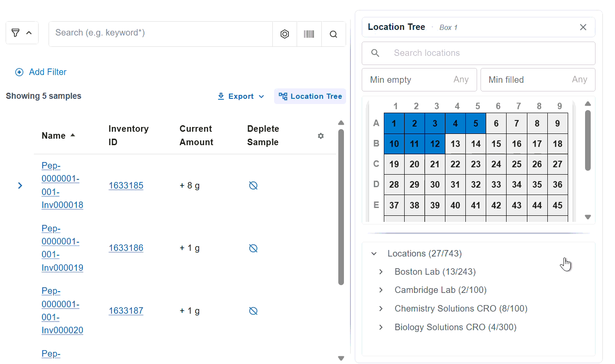Click the Current Amount column header
Screen dimensions: 615x364
pyautogui.click(x=196, y=136)
